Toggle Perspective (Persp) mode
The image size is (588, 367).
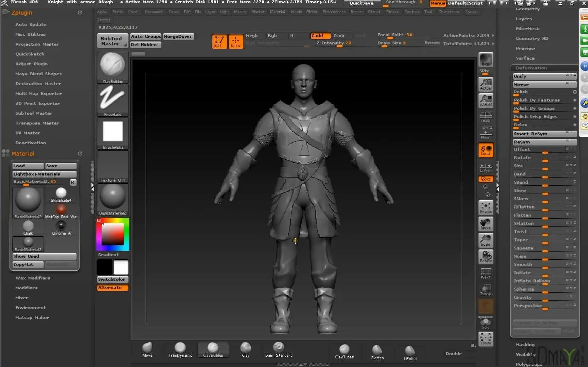tap(486, 117)
